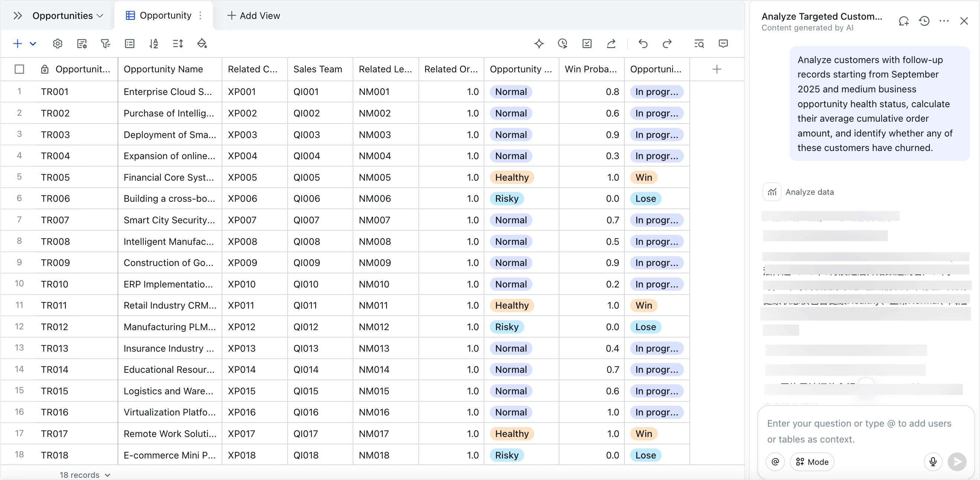The image size is (980, 480).
Task: Open the fill color tool
Action: 202,44
